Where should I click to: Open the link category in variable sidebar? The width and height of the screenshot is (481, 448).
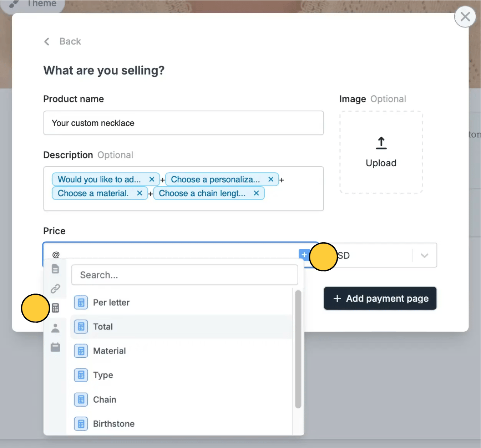[55, 289]
